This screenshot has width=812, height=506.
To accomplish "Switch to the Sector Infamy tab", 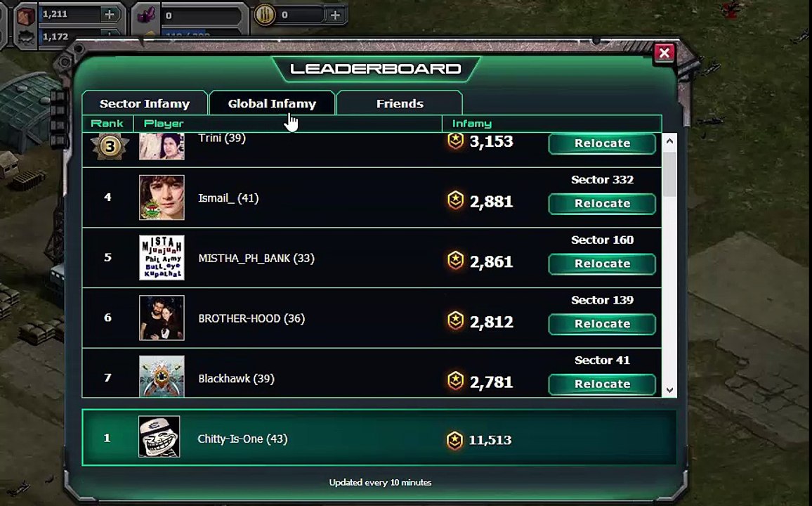I will [145, 103].
